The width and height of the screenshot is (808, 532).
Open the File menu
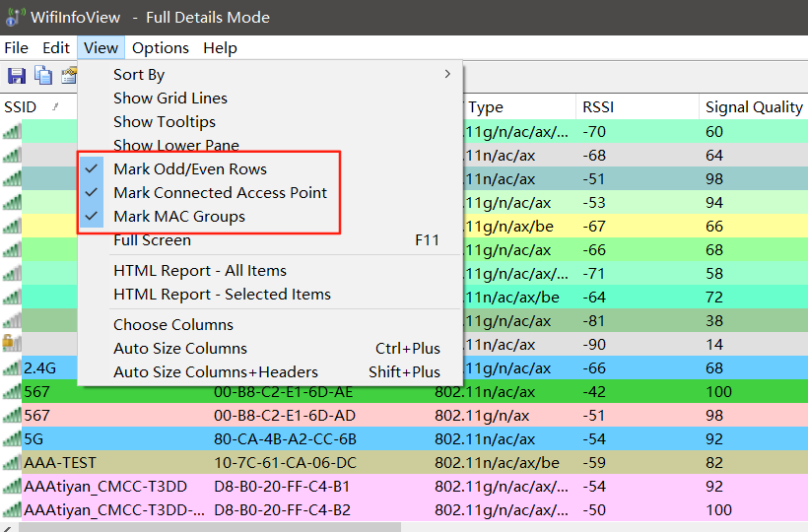click(17, 48)
